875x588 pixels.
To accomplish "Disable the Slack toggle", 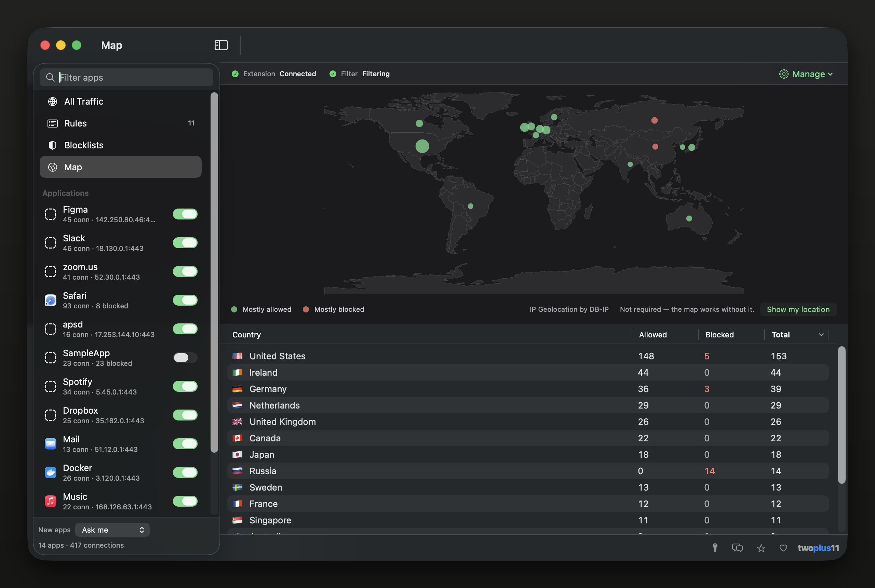I will 185,243.
